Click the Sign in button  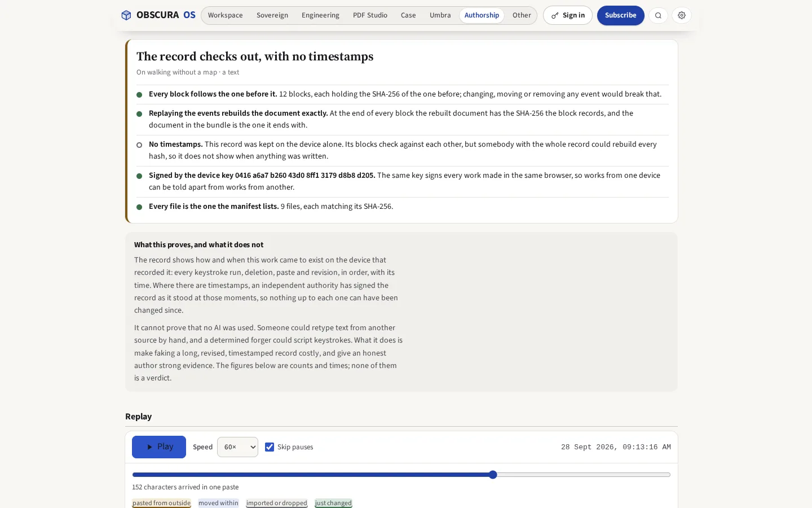[568, 15]
